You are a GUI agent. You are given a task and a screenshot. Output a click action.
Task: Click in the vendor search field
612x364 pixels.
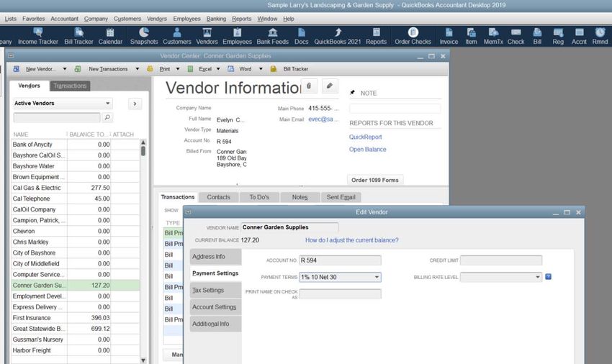57,117
